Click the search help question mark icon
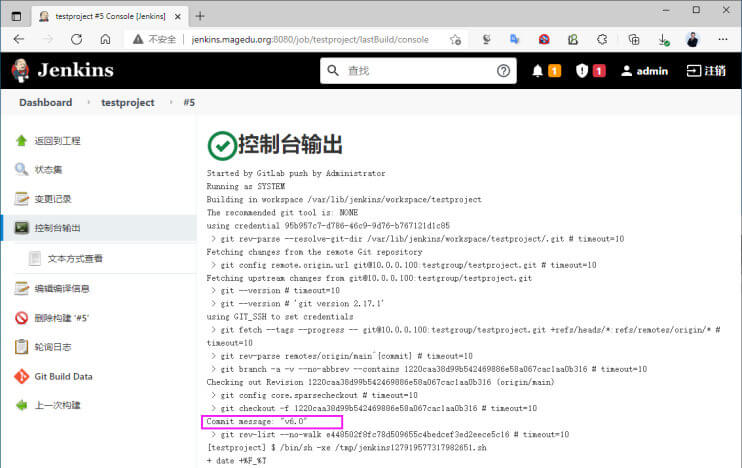742x468 pixels. tap(503, 71)
